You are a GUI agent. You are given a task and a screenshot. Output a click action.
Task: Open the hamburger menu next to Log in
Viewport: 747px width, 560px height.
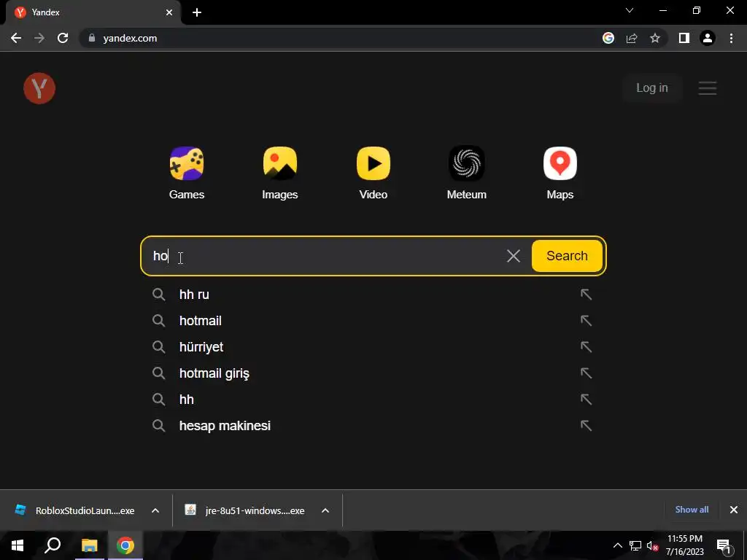[708, 88]
